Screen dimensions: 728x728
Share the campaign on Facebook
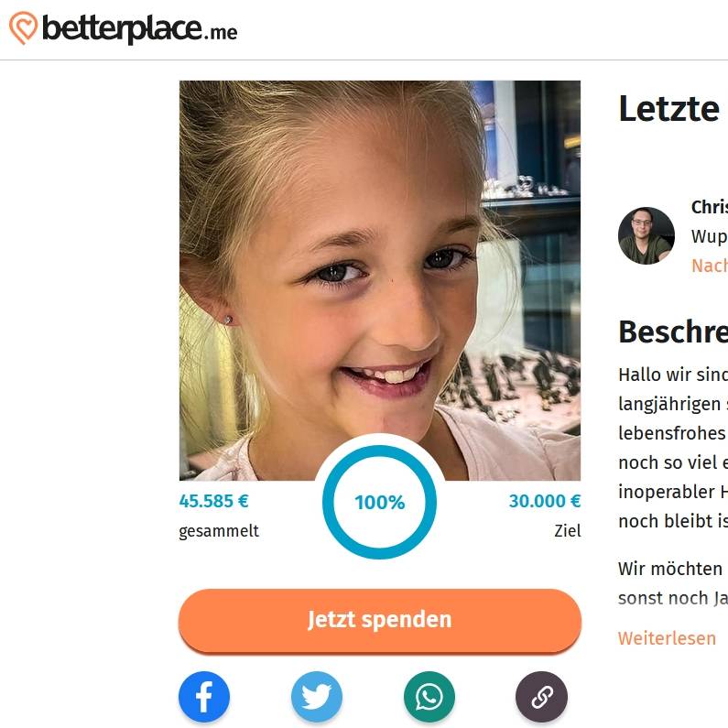click(204, 697)
